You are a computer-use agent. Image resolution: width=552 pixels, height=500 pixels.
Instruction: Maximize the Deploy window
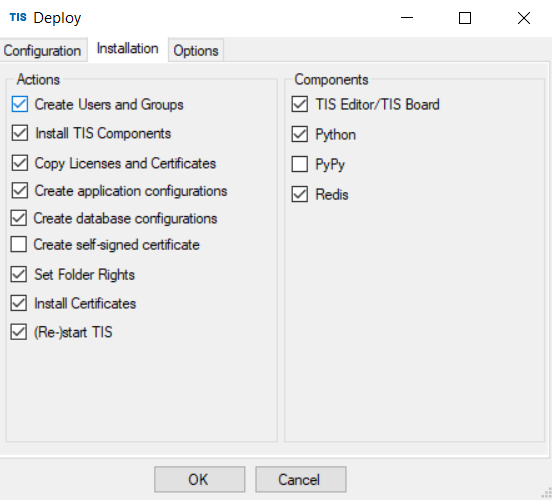(465, 18)
